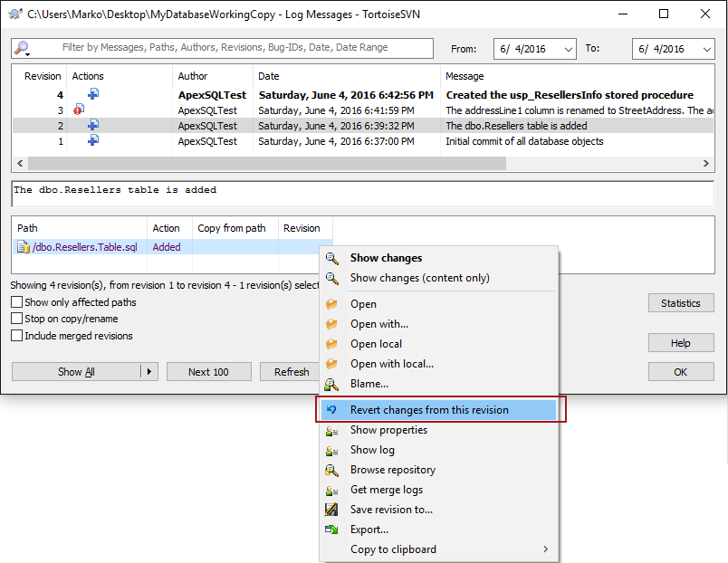Click the modified action icon for revision 3
The height and width of the screenshot is (563, 728).
[x=79, y=110]
